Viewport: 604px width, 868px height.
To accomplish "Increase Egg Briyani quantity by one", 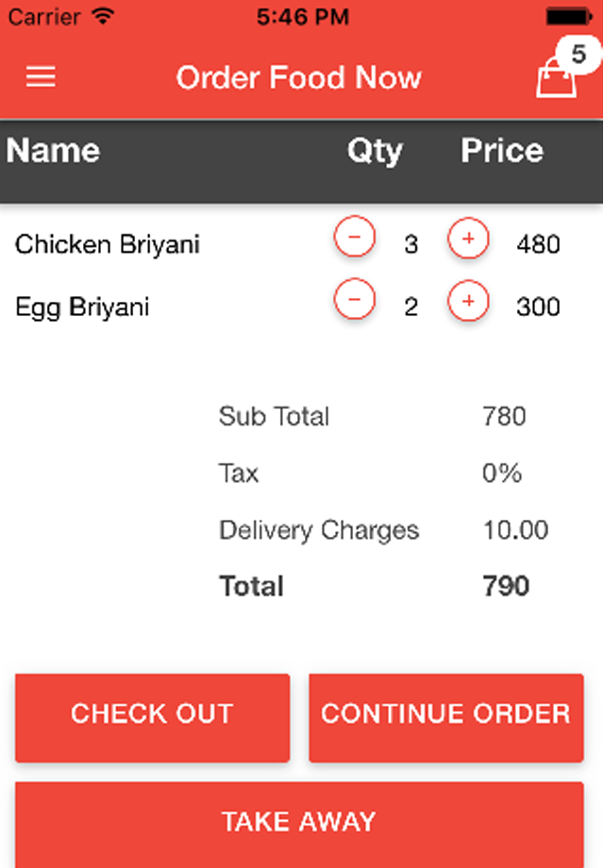I will 468,300.
